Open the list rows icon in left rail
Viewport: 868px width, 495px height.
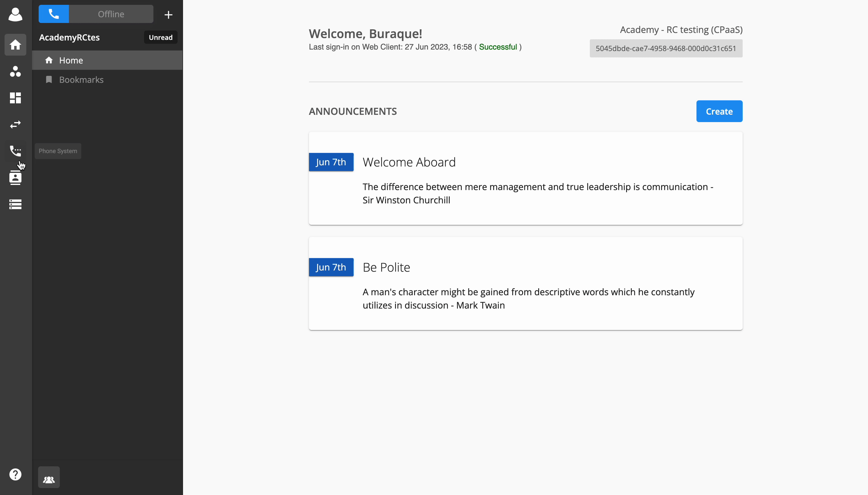(x=15, y=204)
